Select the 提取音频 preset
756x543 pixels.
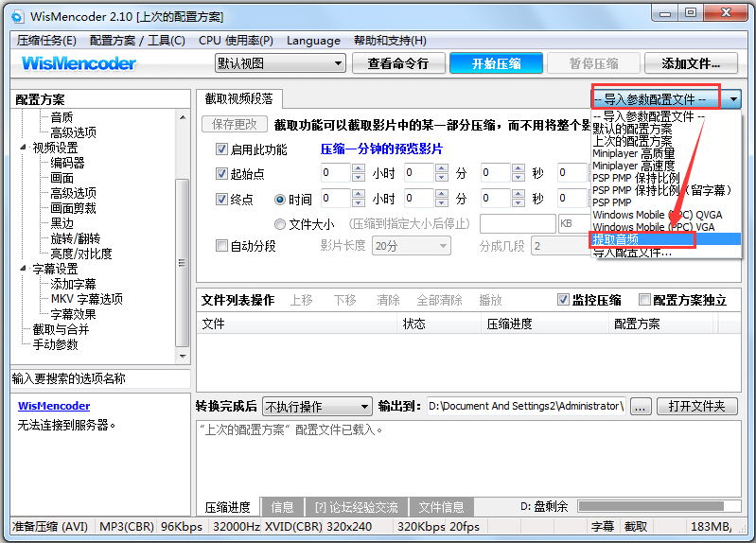(666, 239)
